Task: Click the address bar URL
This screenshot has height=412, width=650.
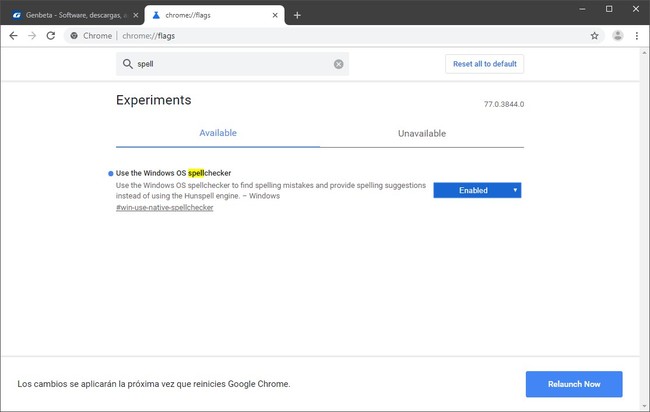Action: point(148,36)
